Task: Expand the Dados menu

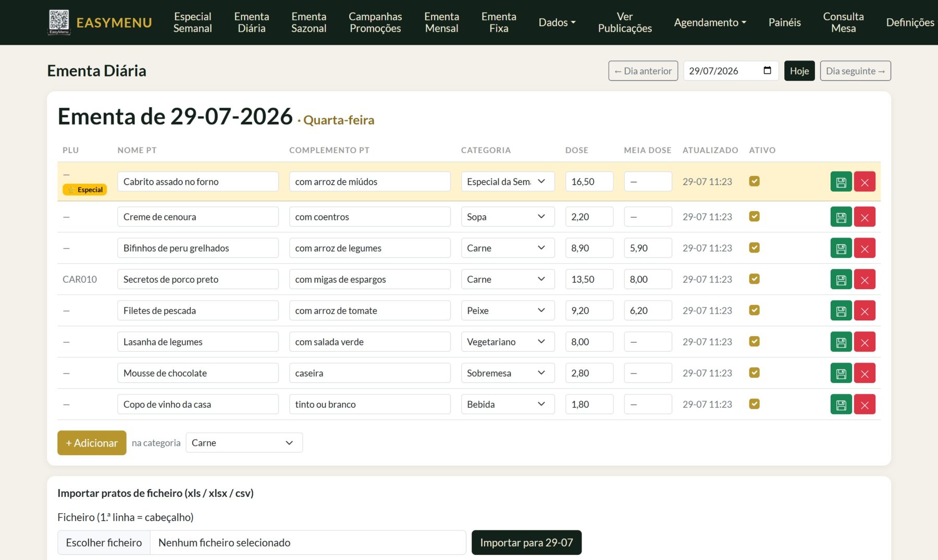Action: [557, 22]
